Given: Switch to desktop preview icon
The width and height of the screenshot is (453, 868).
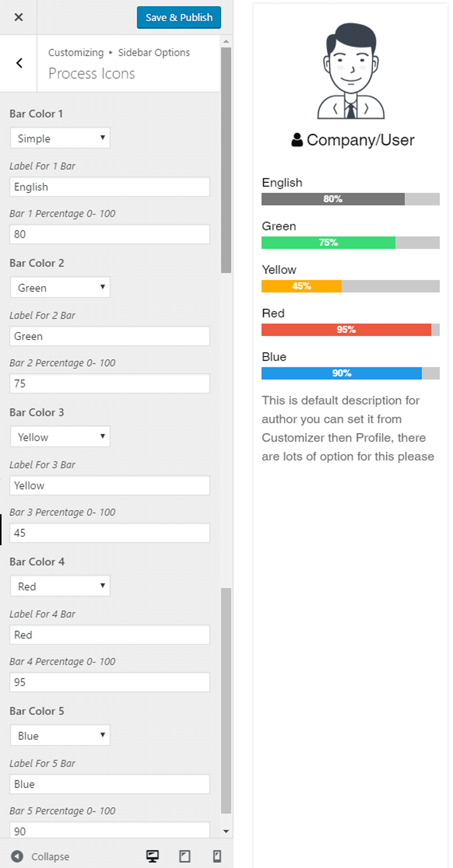Looking at the screenshot, I should point(153,856).
